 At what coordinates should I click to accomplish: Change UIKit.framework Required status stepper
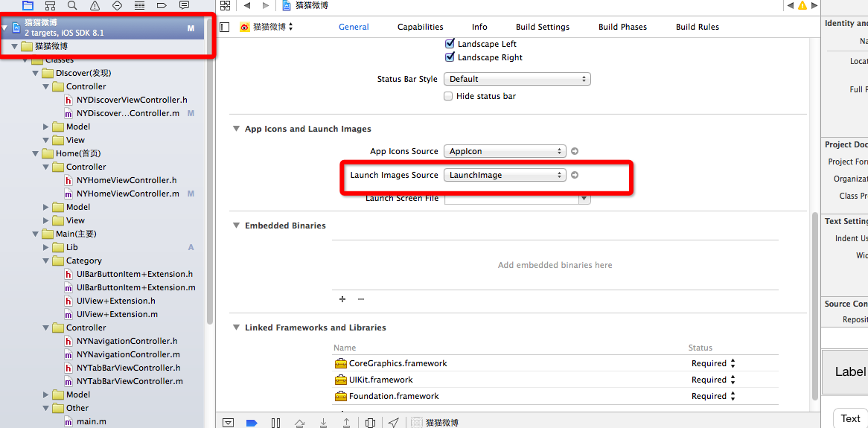[x=733, y=380]
